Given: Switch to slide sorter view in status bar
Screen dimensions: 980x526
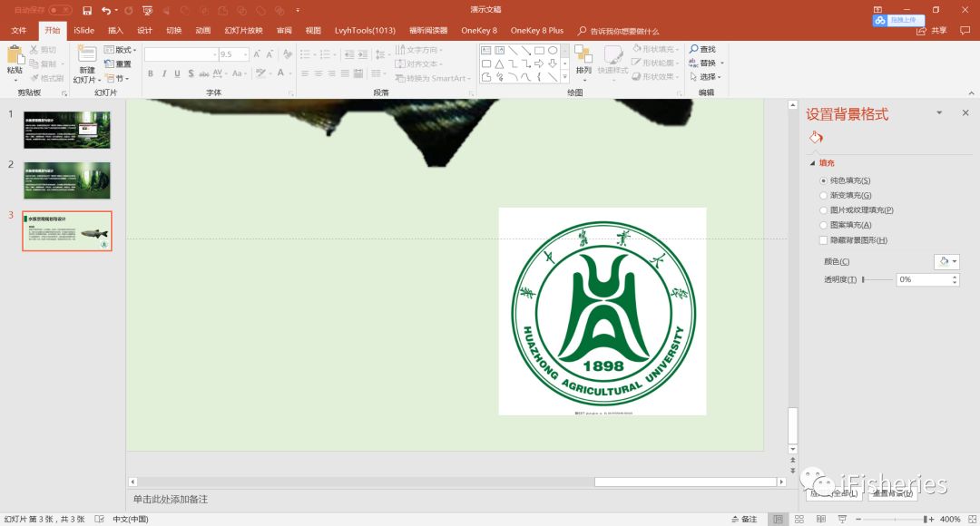Looking at the screenshot, I should [x=800, y=519].
